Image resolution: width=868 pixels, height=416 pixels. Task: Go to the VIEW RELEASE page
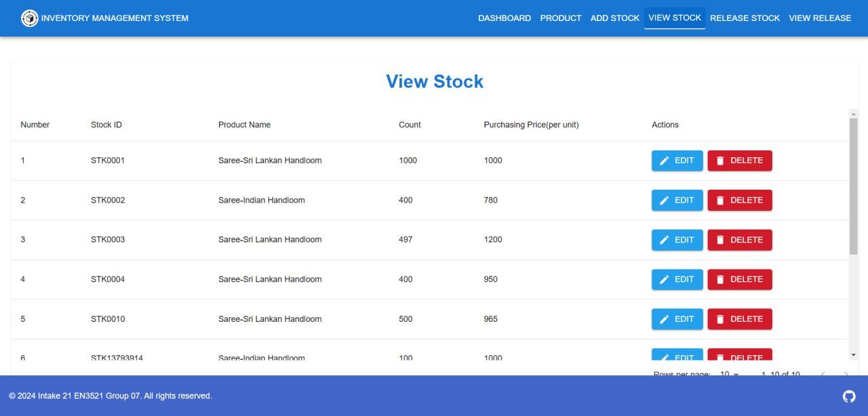click(820, 18)
